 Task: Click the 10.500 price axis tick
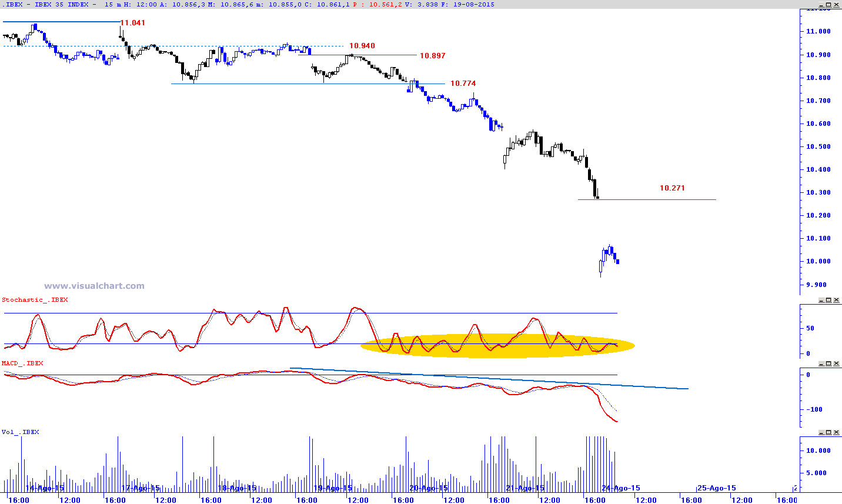click(x=818, y=147)
